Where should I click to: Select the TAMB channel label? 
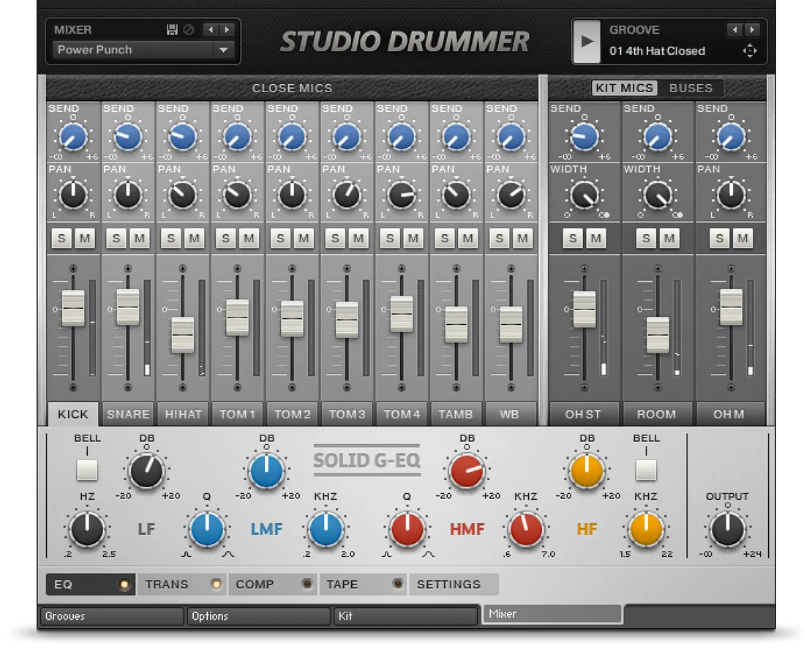tap(456, 414)
